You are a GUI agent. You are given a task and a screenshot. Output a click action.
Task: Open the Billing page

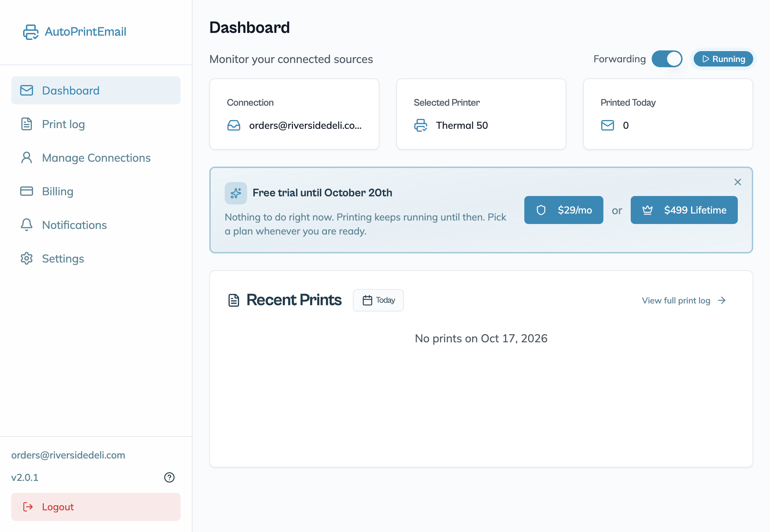coord(96,191)
